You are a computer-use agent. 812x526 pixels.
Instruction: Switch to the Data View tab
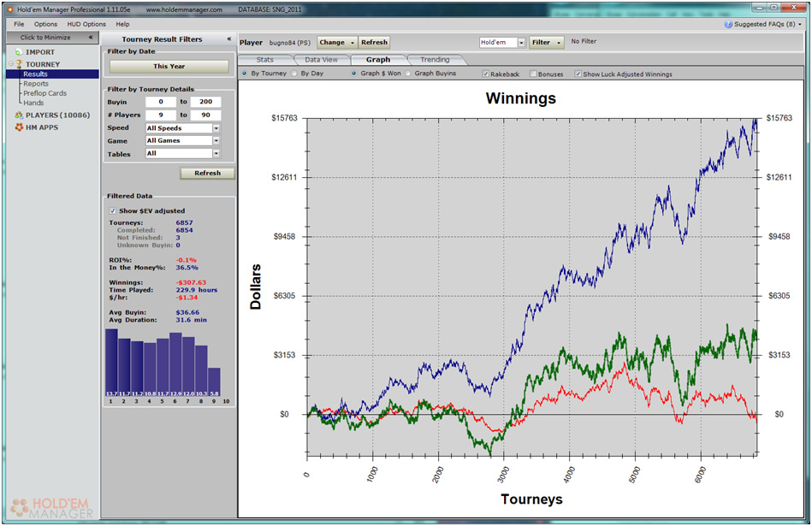[321, 60]
